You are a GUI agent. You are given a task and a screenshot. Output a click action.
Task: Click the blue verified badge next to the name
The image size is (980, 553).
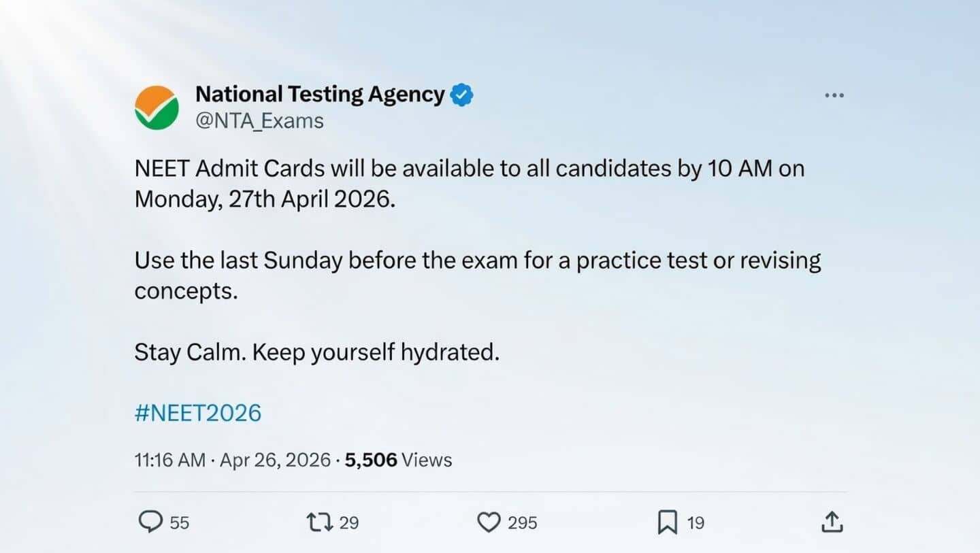click(x=461, y=94)
